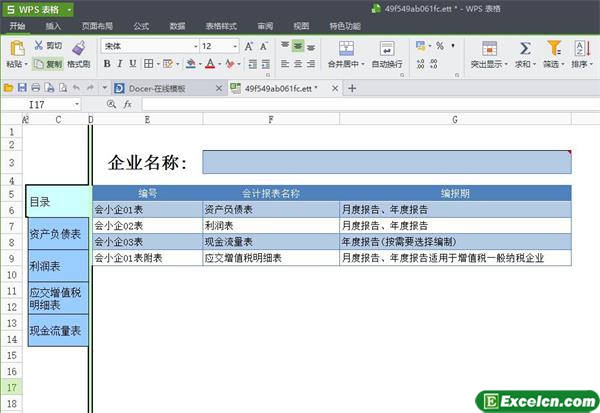Click the 企业名称 blue input cell
The image size is (600, 413).
point(387,162)
